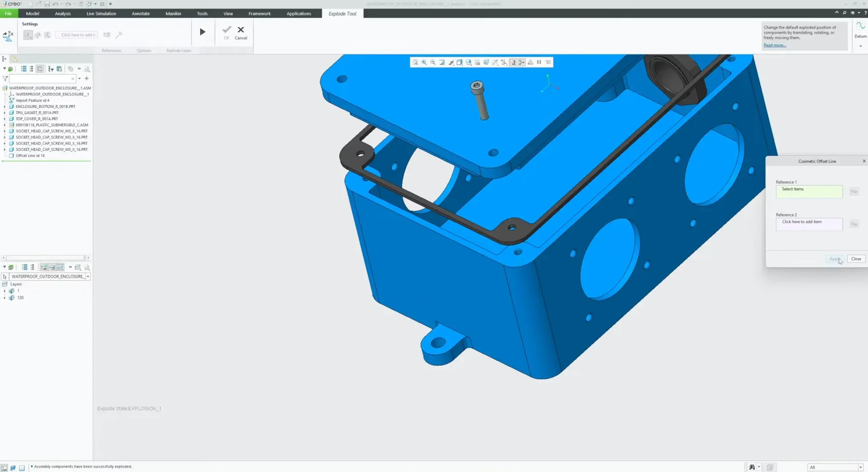Switch to the Model ribbon tab
Viewport: 868px width, 472px height.
pos(32,14)
